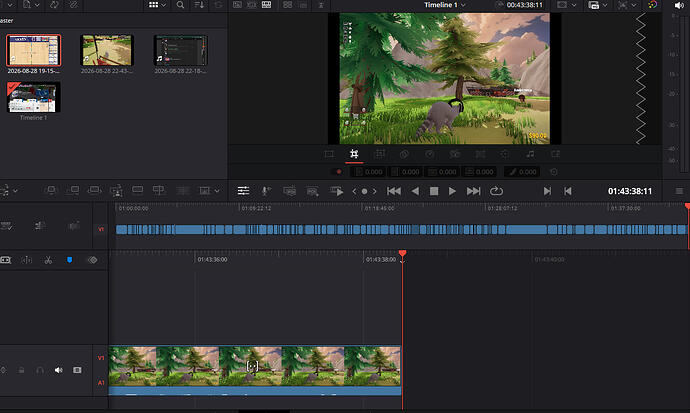Go to next edit with right chevron
690x413 pixels.
click(x=374, y=191)
